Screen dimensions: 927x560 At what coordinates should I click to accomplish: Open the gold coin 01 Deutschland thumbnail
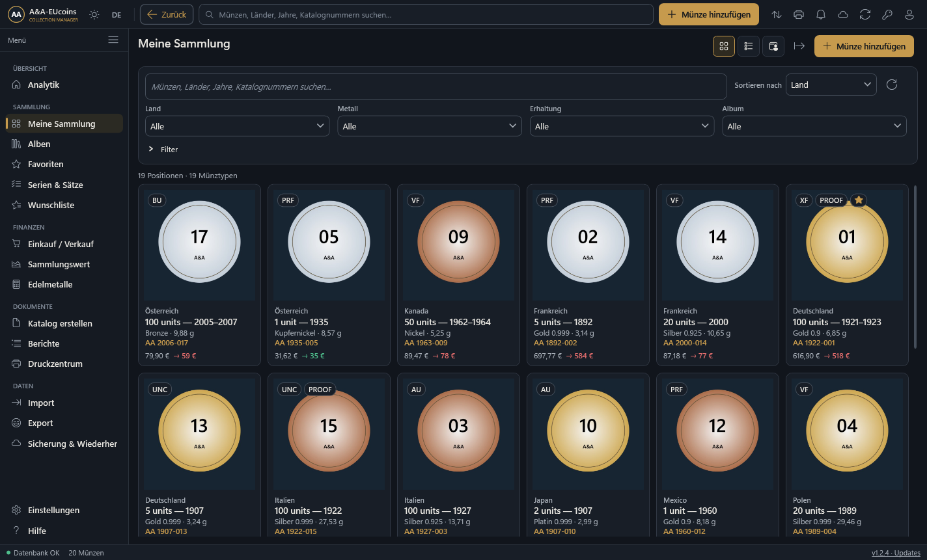click(x=847, y=243)
